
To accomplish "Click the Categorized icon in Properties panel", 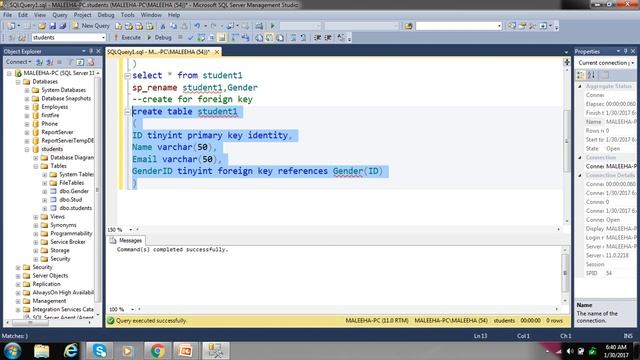I will point(581,75).
